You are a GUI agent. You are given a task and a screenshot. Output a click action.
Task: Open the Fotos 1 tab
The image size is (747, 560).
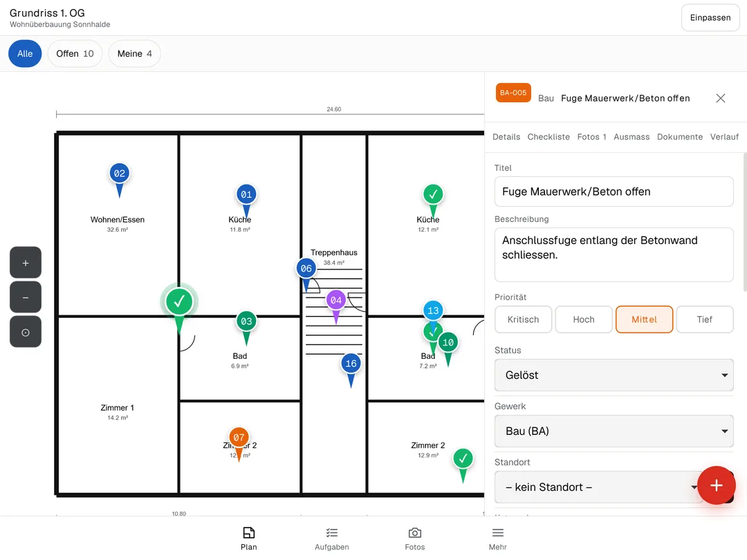point(591,137)
